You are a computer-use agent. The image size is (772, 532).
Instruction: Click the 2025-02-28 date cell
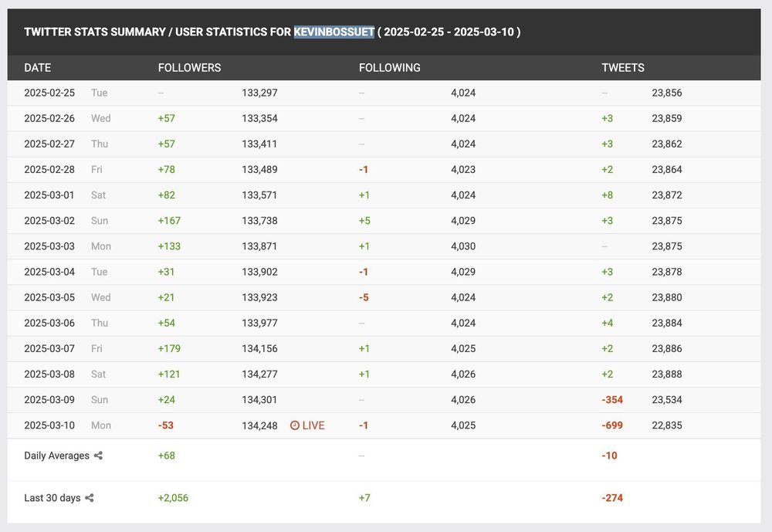coord(49,169)
